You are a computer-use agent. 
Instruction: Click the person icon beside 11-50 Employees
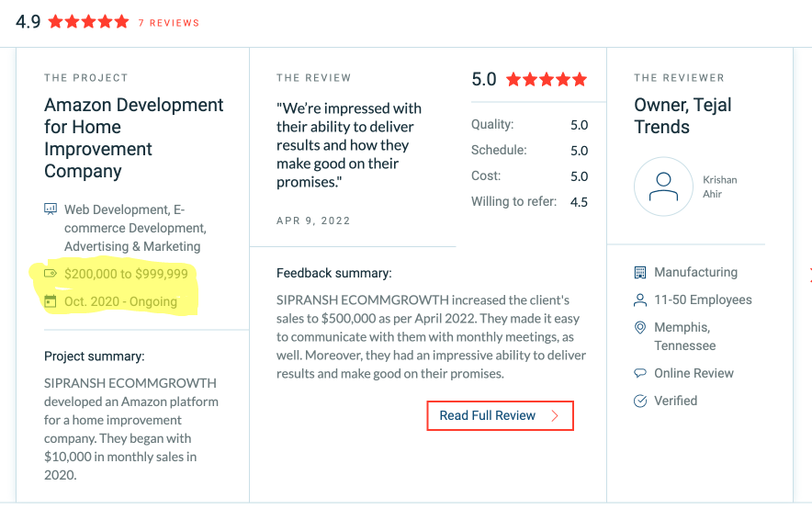point(640,300)
